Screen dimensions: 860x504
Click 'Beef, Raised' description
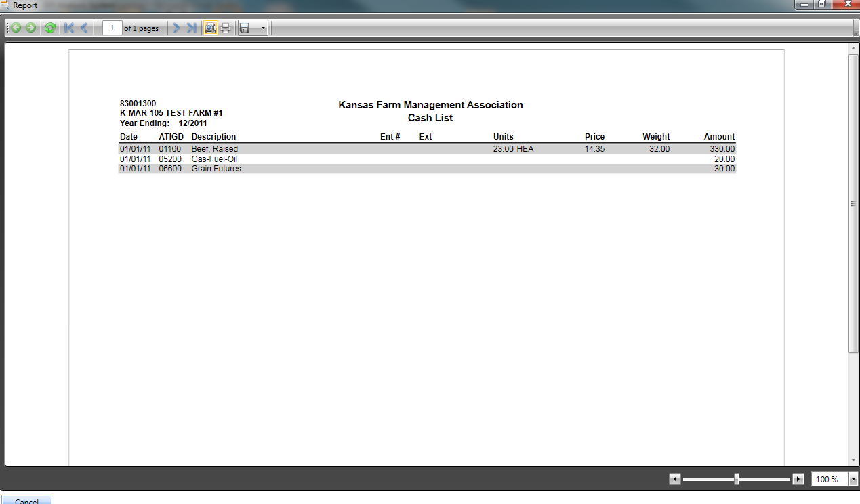click(x=215, y=149)
